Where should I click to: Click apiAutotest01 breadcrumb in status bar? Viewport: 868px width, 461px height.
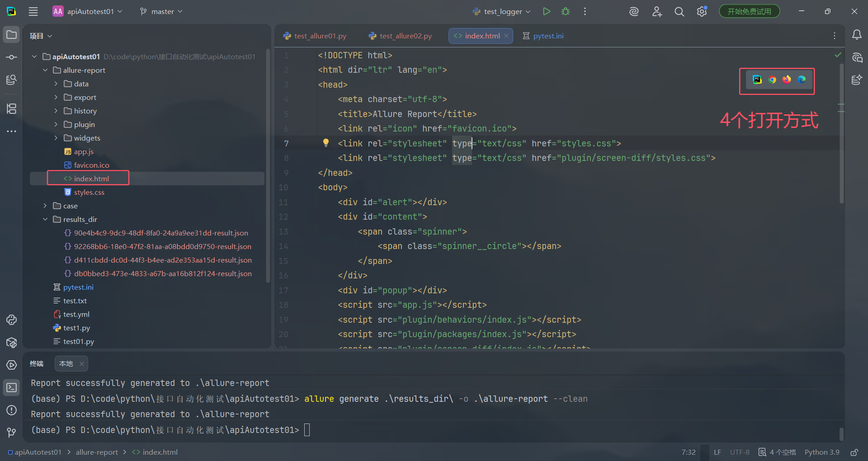click(x=34, y=452)
